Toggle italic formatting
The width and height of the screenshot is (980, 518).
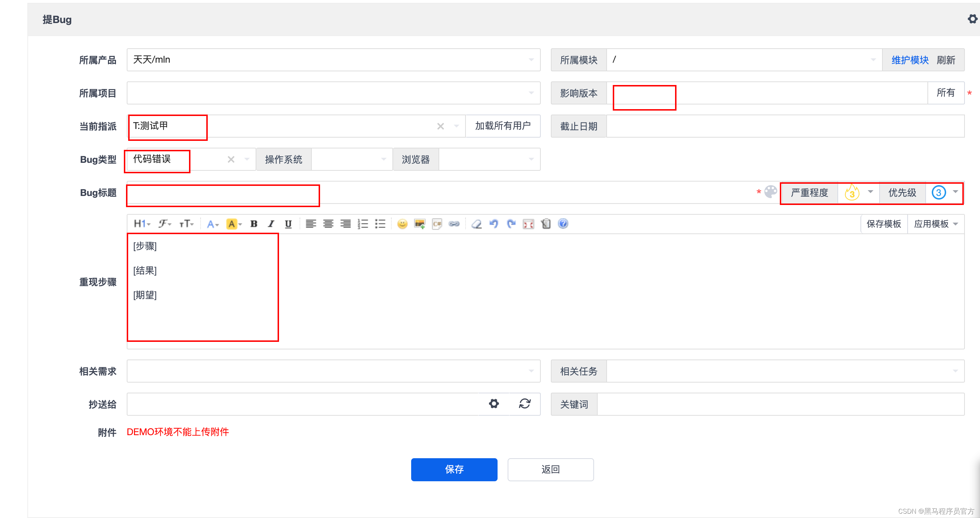click(271, 224)
